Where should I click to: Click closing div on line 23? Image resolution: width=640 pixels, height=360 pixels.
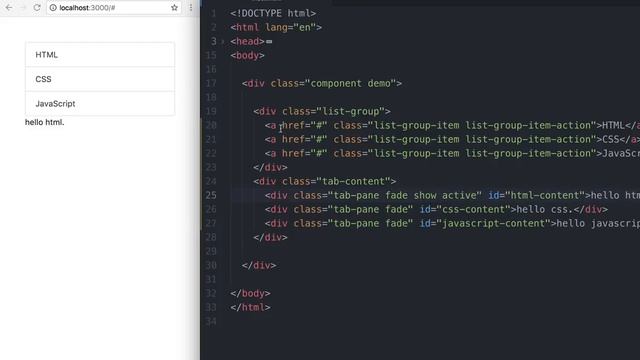coord(270,167)
